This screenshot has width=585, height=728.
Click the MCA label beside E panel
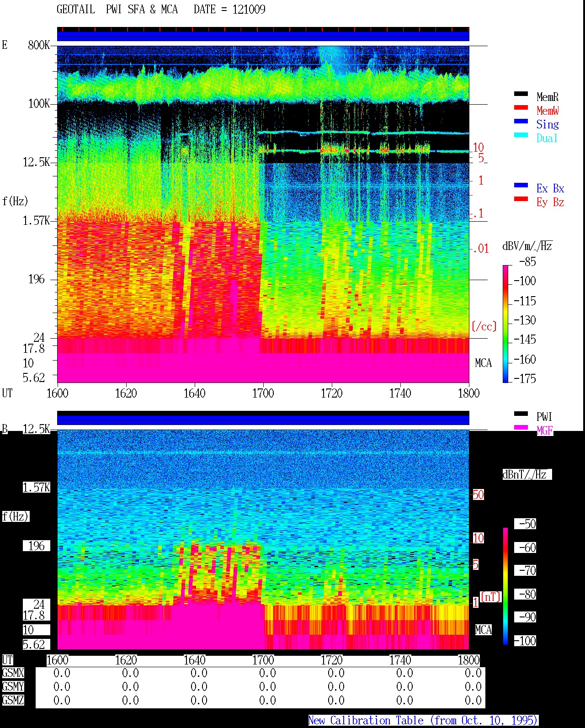[x=483, y=363]
